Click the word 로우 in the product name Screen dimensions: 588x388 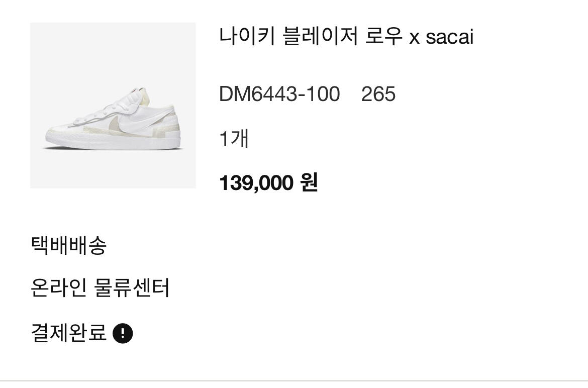(383, 36)
